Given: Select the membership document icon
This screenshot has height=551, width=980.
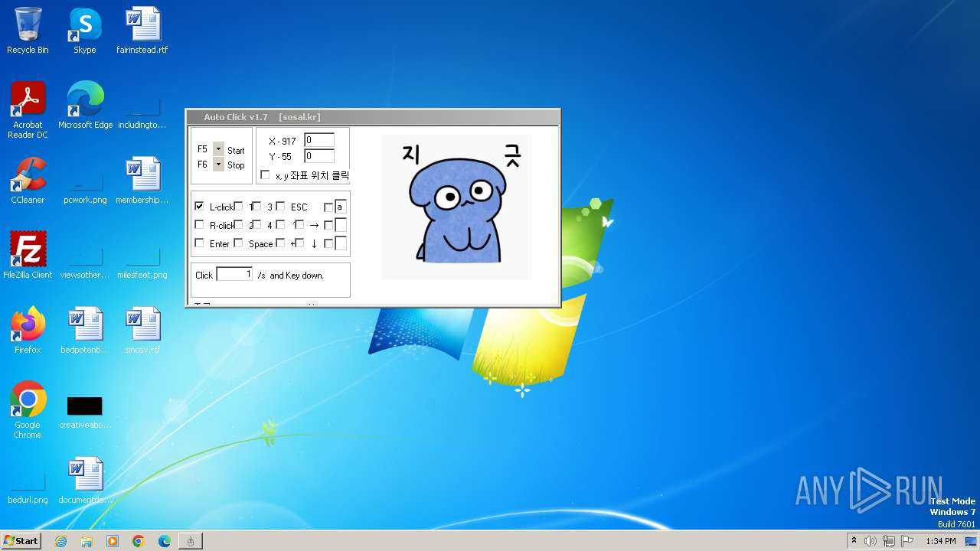Looking at the screenshot, I should pyautogui.click(x=142, y=181).
